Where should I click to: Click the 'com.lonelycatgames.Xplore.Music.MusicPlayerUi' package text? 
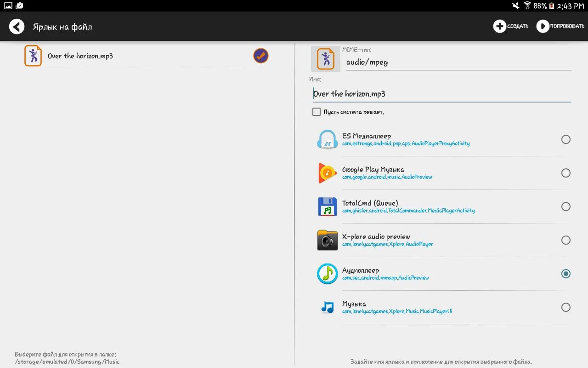(x=397, y=311)
